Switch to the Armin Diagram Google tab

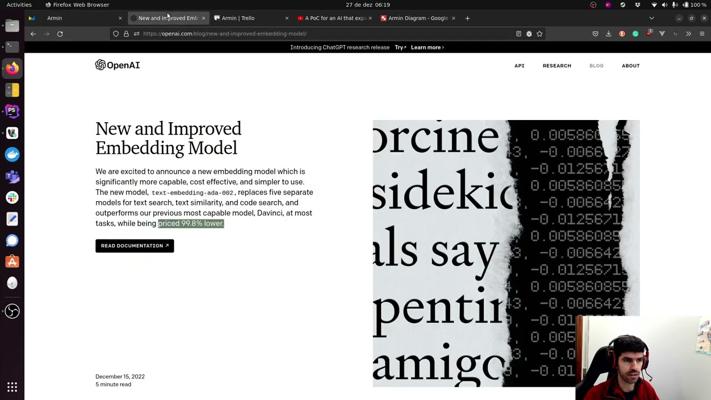(x=418, y=18)
